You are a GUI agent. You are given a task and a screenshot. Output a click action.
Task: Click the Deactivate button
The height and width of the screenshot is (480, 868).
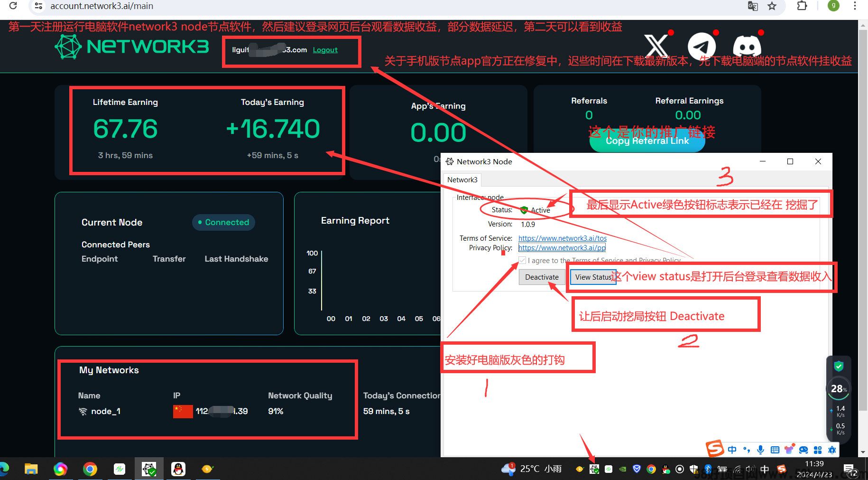click(542, 277)
